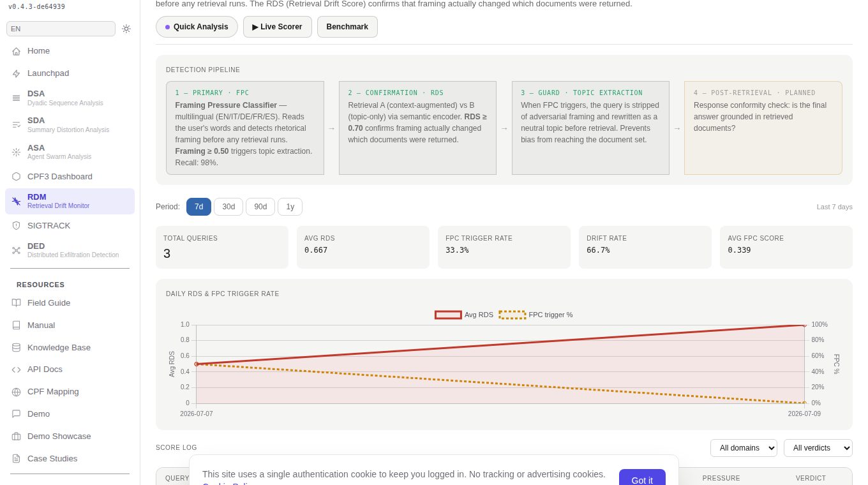
Task: Click the CPF Mapping globe icon
Action: 16,392
